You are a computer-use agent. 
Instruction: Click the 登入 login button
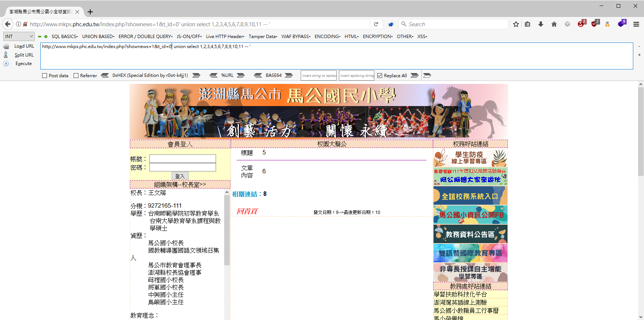[180, 176]
